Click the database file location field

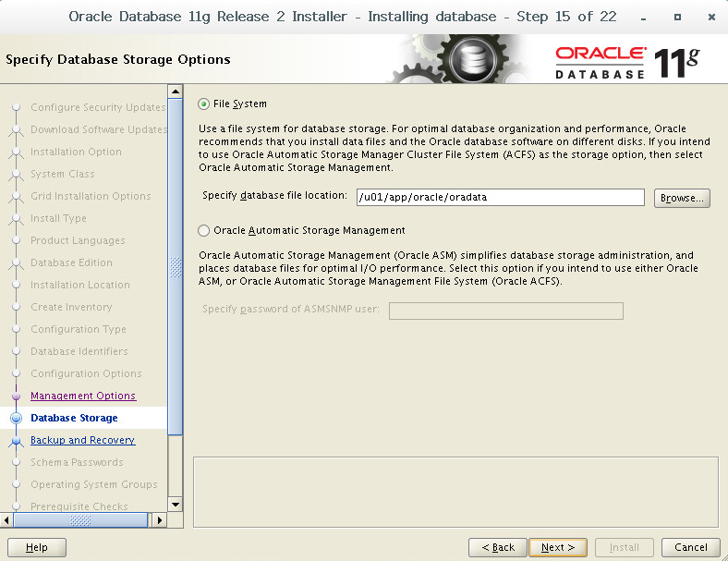pos(500,198)
